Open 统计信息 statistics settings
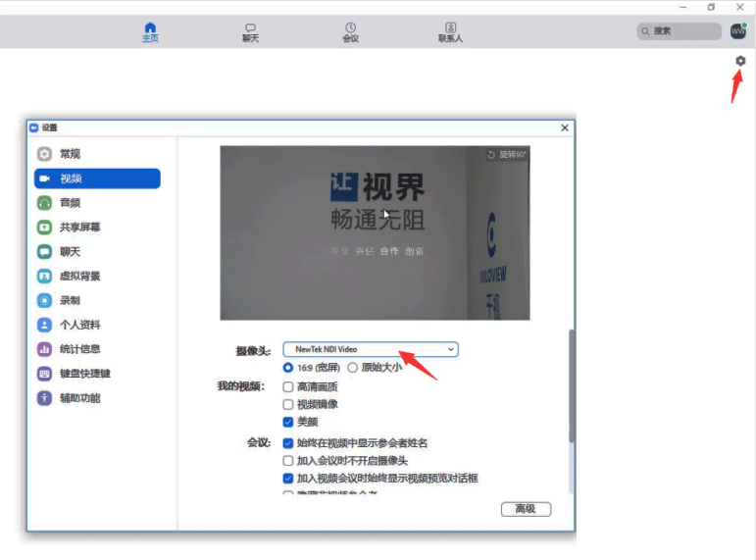 97,349
